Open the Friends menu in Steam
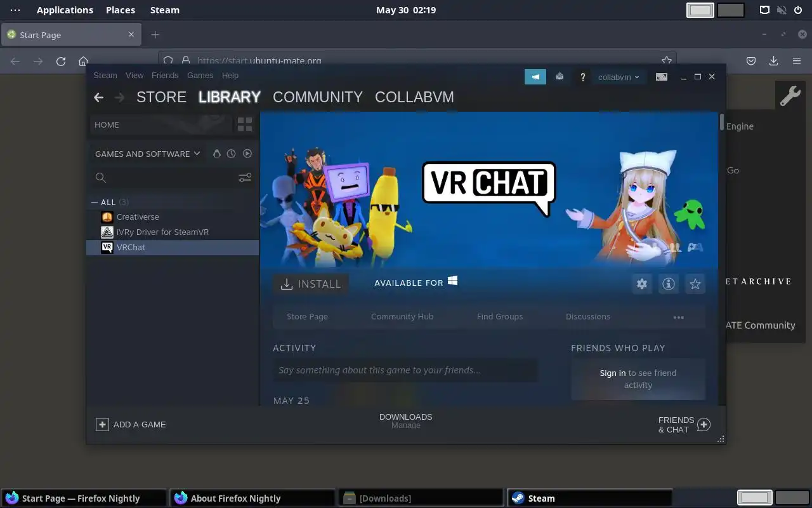Viewport: 812px width, 508px height. click(165, 75)
